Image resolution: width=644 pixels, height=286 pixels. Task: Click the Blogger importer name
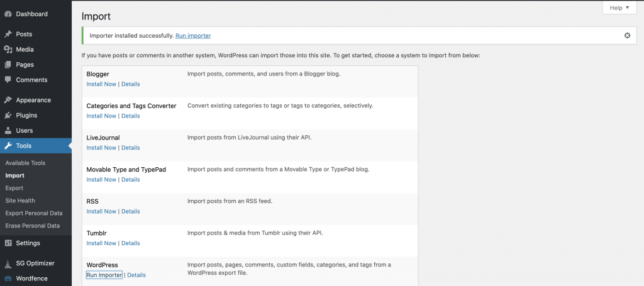pos(97,74)
